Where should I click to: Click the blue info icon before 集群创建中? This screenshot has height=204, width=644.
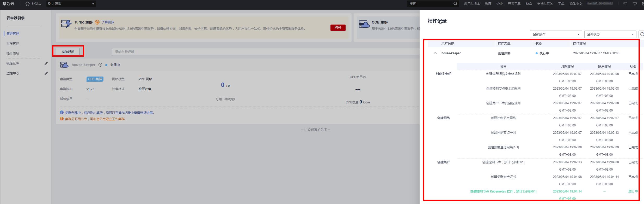62,113
